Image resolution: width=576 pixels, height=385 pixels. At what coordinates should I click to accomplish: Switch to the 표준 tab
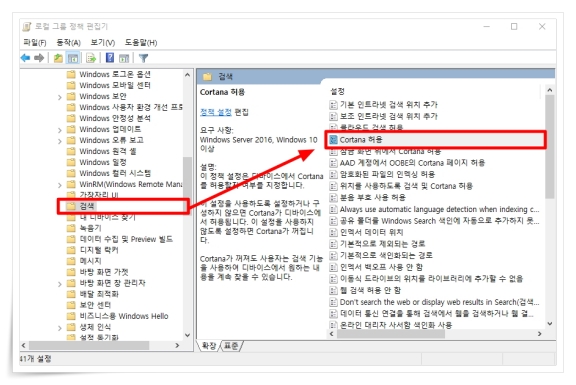231,346
